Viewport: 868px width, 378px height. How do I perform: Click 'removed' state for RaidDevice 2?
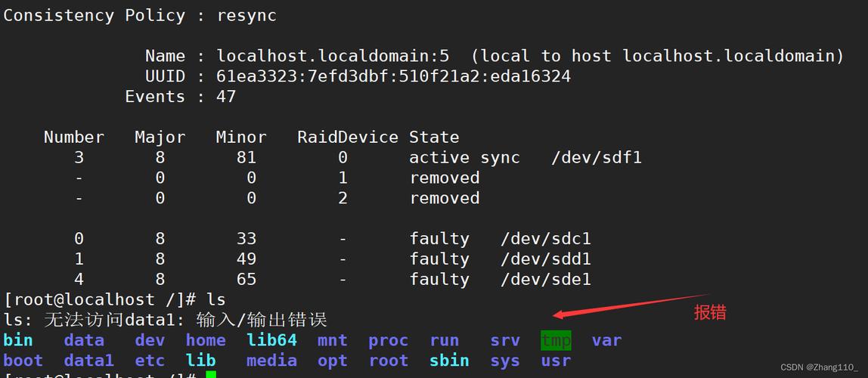pyautogui.click(x=445, y=198)
